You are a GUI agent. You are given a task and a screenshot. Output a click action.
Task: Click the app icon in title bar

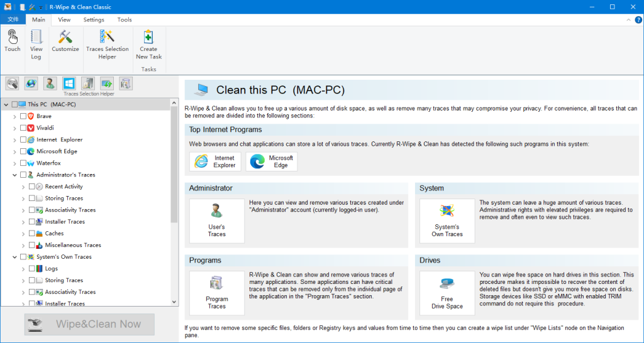(x=8, y=7)
